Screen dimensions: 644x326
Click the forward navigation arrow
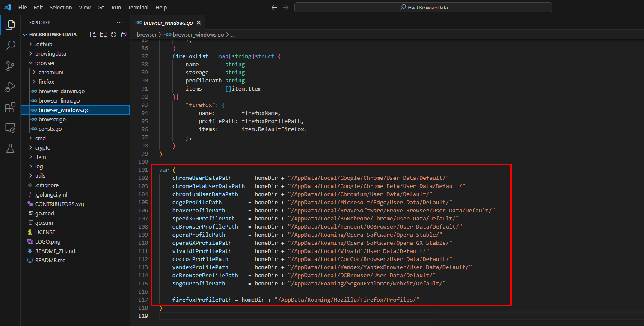tap(285, 7)
